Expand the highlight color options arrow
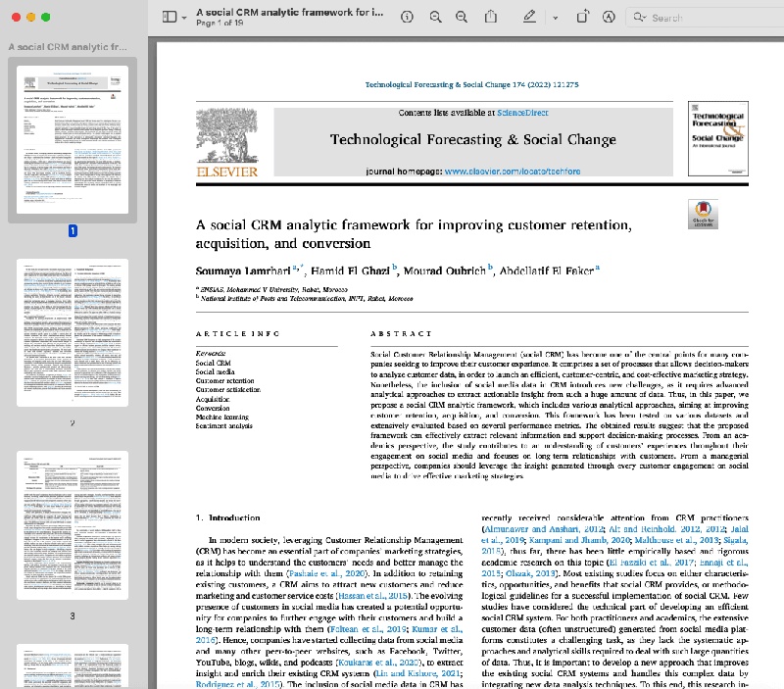Image resolution: width=784 pixels, height=689 pixels. coord(555,18)
